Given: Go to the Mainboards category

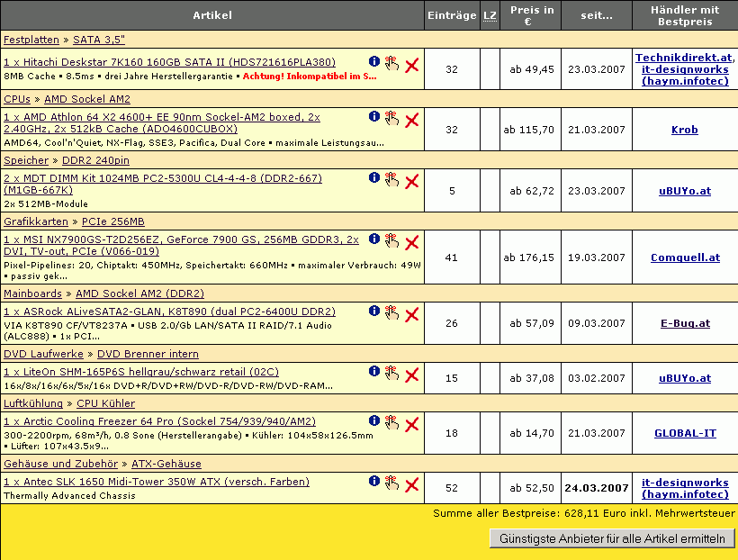Looking at the screenshot, I should coord(33,294).
